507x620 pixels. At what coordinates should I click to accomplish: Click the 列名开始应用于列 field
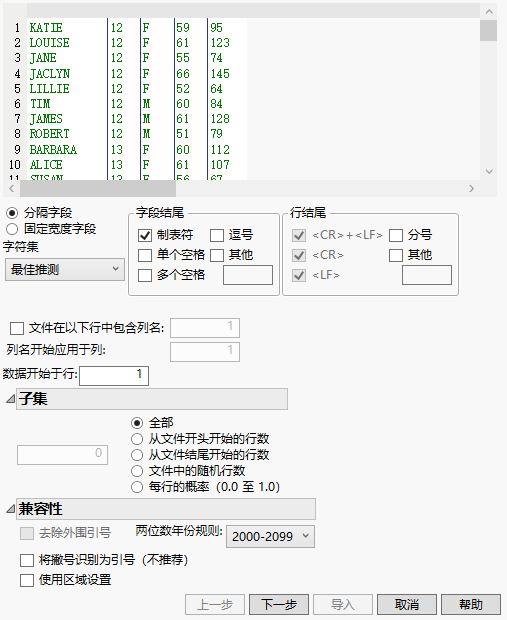coord(205,352)
